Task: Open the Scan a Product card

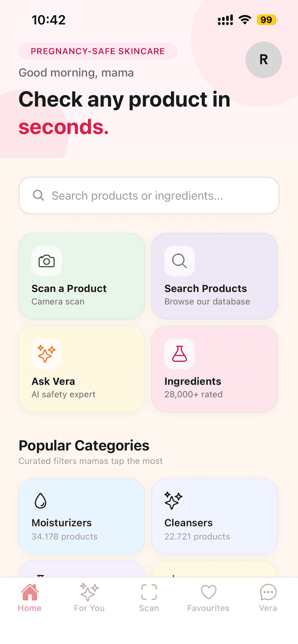Action: click(x=82, y=276)
